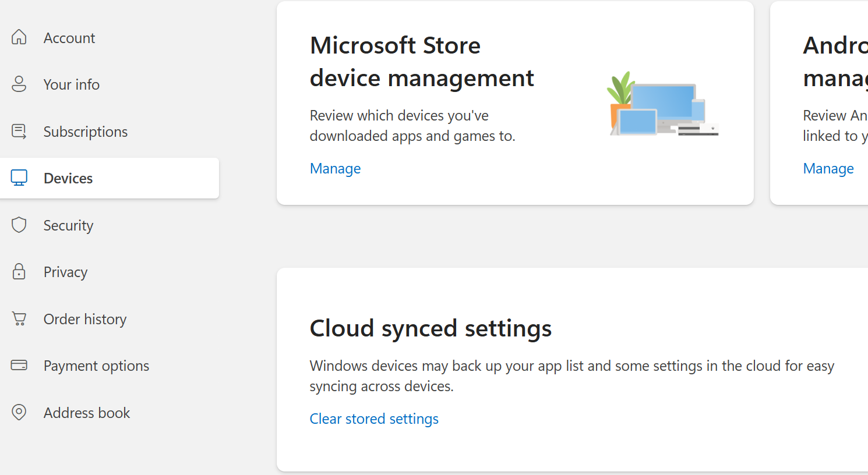Click the person icon beside Your info

coord(19,84)
